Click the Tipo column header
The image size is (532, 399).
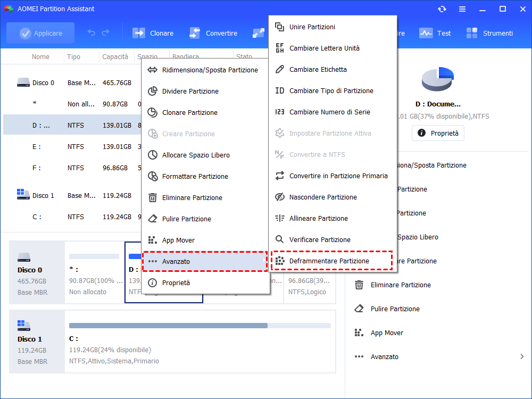tap(73, 57)
